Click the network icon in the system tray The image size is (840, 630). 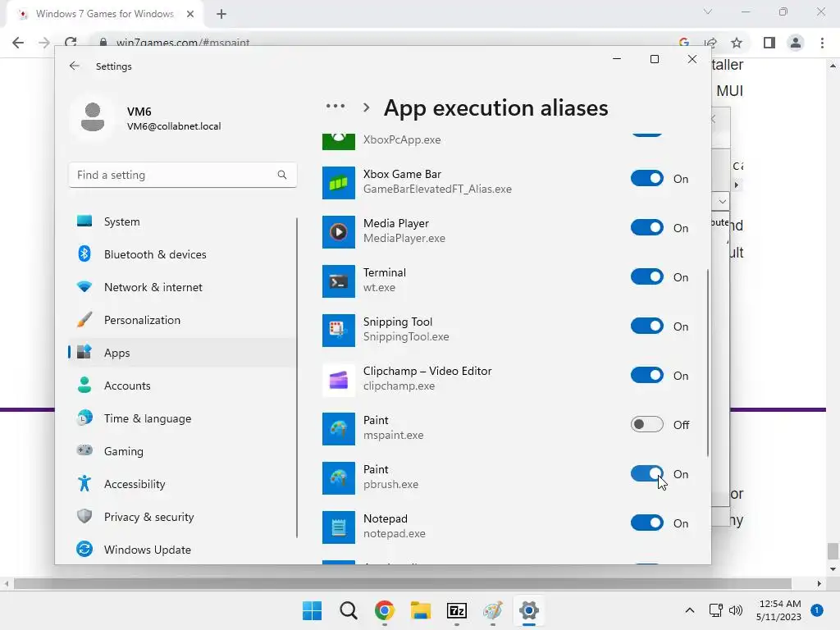coord(715,610)
